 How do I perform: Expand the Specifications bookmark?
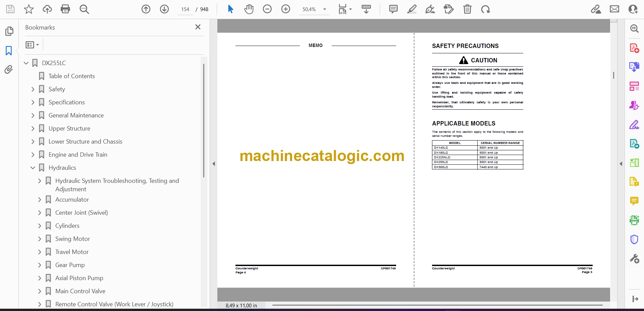33,102
